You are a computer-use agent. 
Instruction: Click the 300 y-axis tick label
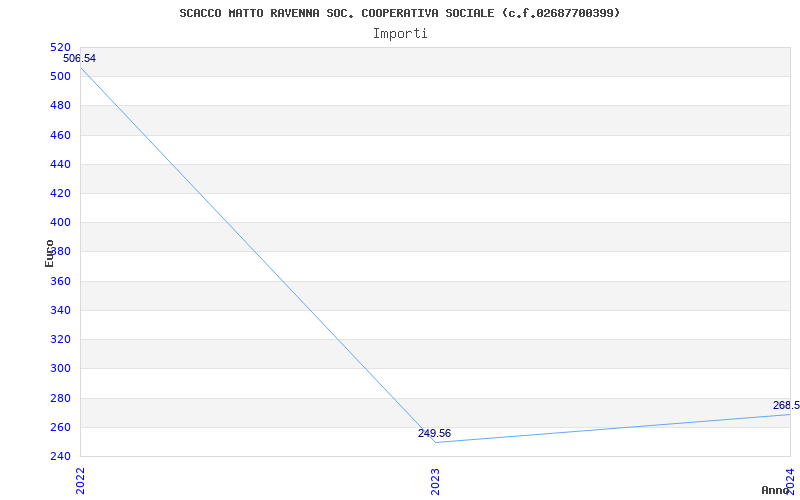coord(60,368)
